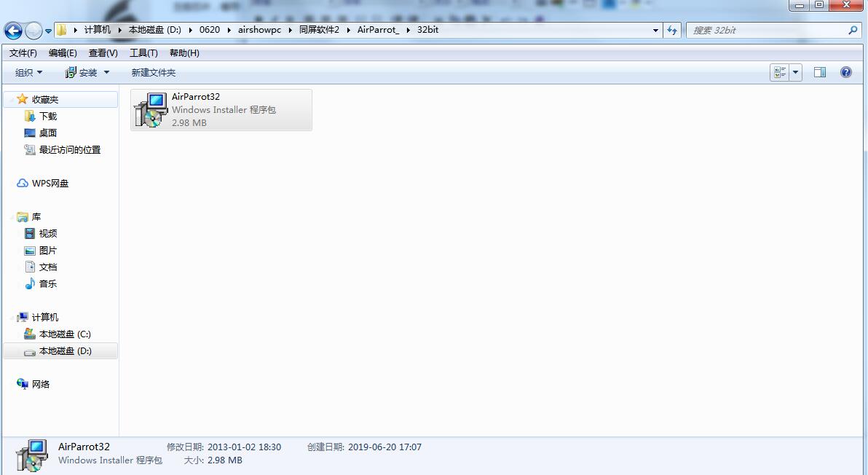Open the 音乐 library
The image size is (868, 475).
[x=48, y=284]
